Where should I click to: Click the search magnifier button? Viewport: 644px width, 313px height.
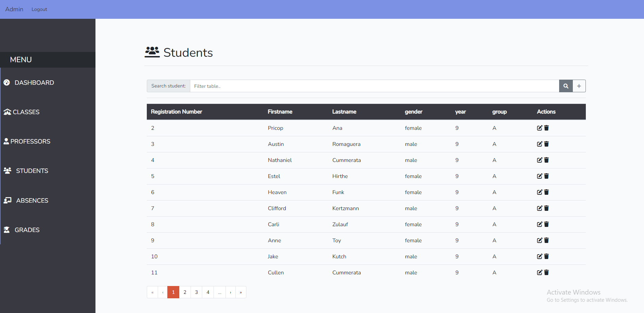tap(566, 86)
